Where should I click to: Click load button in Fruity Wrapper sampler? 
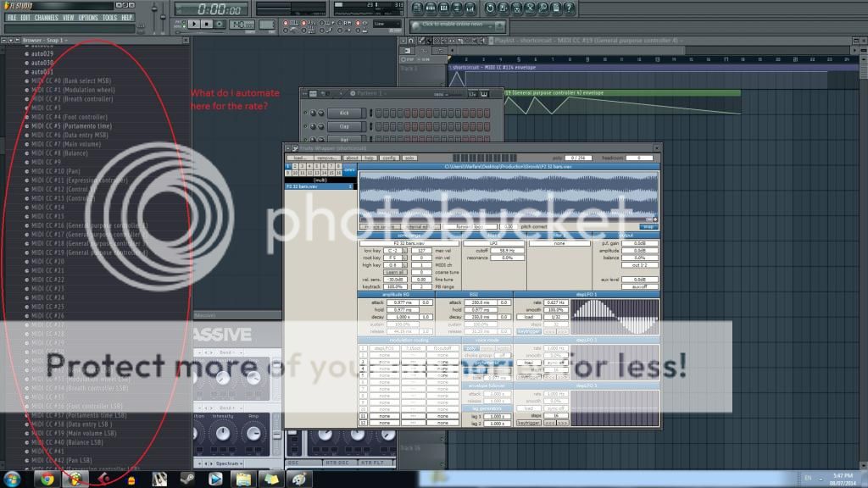pos(299,158)
